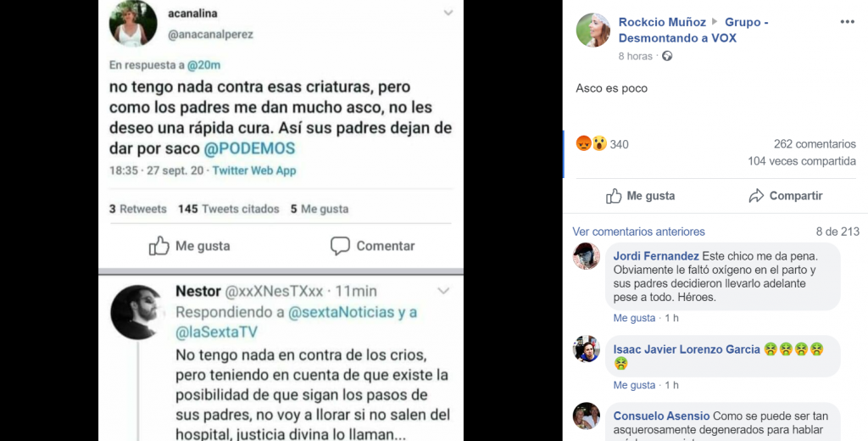Click the Compartir share arrow icon
Image resolution: width=868 pixels, height=441 pixels.
coord(756,196)
